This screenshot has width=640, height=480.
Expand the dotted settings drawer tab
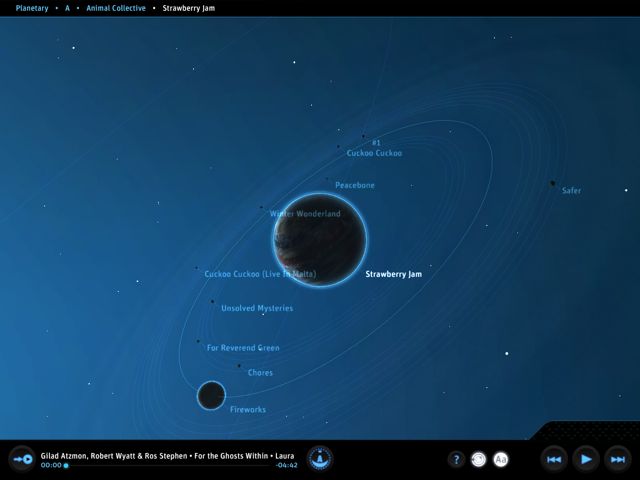pyautogui.click(x=586, y=430)
